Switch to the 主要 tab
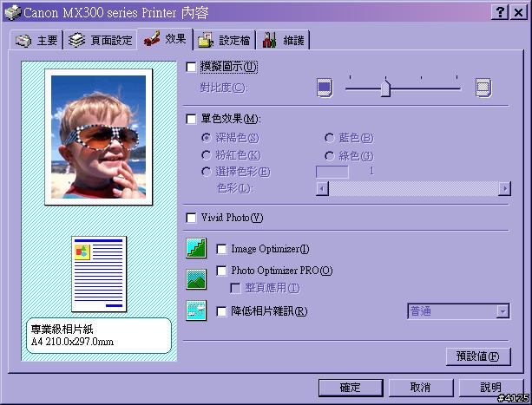Screen dimensions: 532x405 [x=36, y=41]
